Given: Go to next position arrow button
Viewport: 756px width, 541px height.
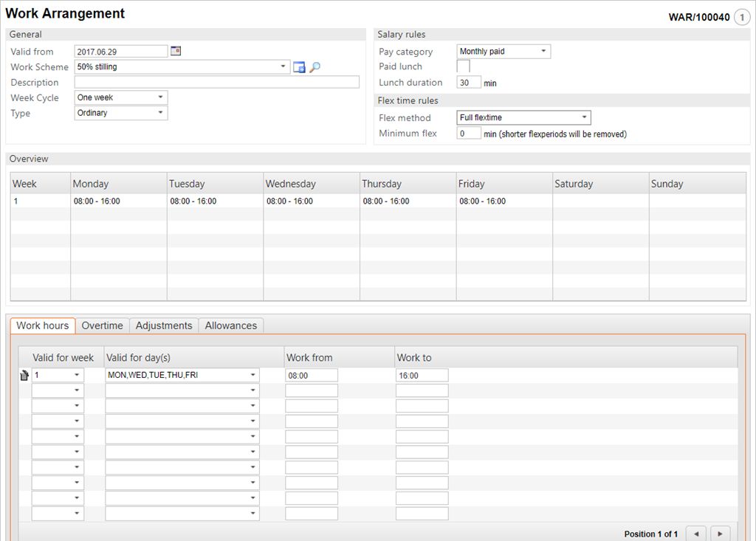Looking at the screenshot, I should [x=720, y=533].
